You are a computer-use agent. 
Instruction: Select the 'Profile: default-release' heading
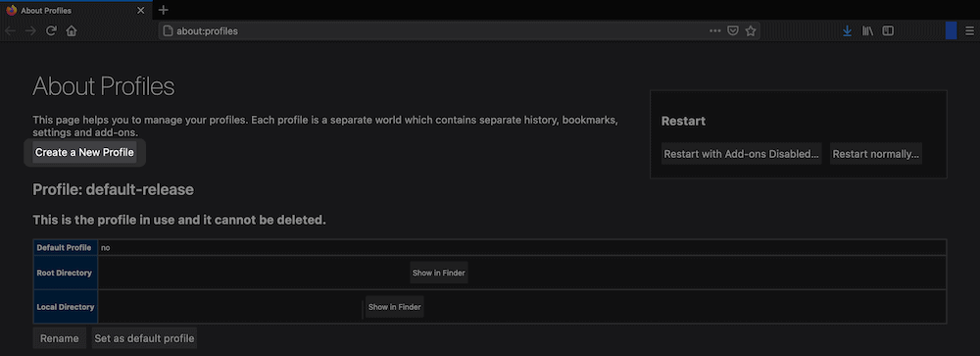coord(113,189)
